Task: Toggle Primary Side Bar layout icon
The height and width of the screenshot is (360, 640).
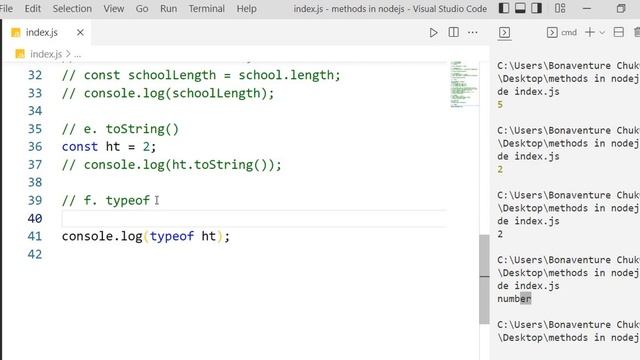Action: [x=504, y=9]
